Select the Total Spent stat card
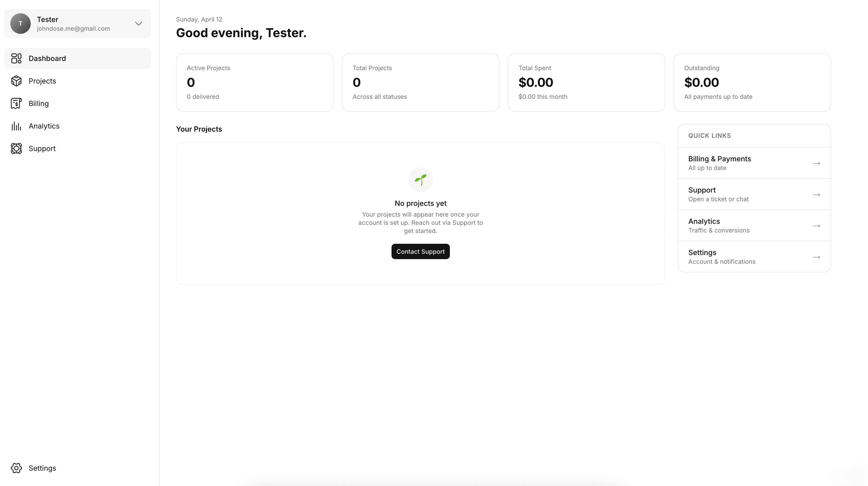 [586, 82]
